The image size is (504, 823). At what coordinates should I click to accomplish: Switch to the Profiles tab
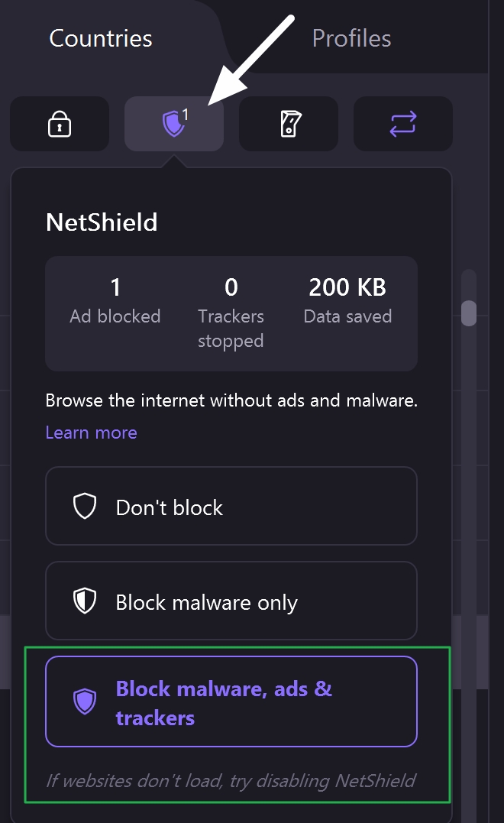(x=351, y=38)
